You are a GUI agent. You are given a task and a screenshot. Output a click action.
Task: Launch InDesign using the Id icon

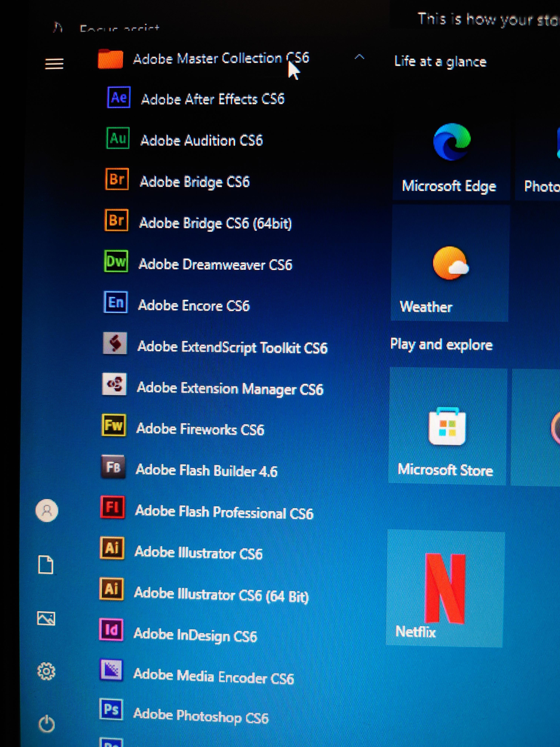(111, 630)
